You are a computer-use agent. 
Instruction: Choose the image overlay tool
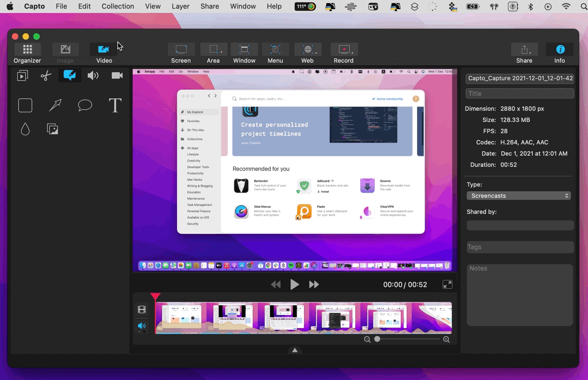click(x=52, y=129)
